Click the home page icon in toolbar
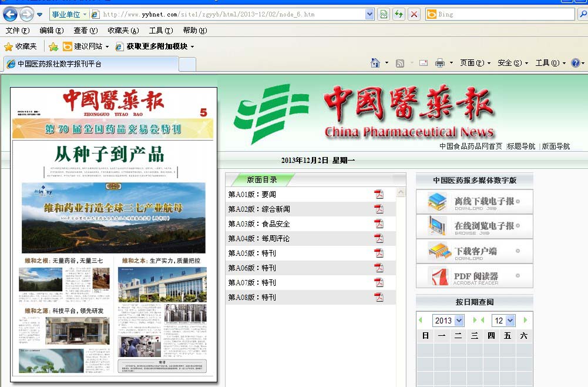The image size is (588, 387). point(375,63)
